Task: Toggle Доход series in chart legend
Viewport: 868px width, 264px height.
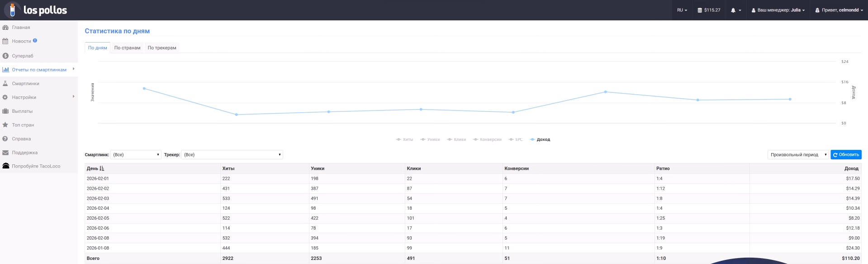Action: coord(540,139)
